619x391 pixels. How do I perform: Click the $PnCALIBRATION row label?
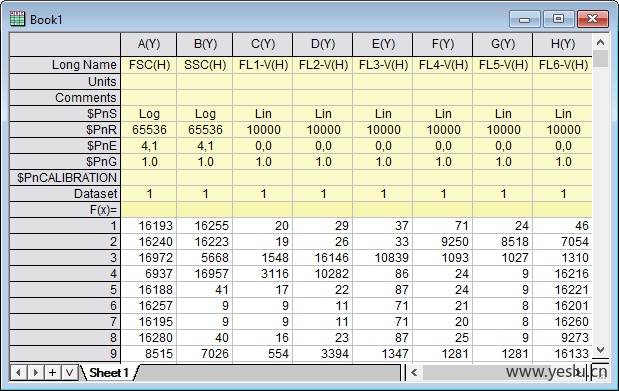(65, 178)
